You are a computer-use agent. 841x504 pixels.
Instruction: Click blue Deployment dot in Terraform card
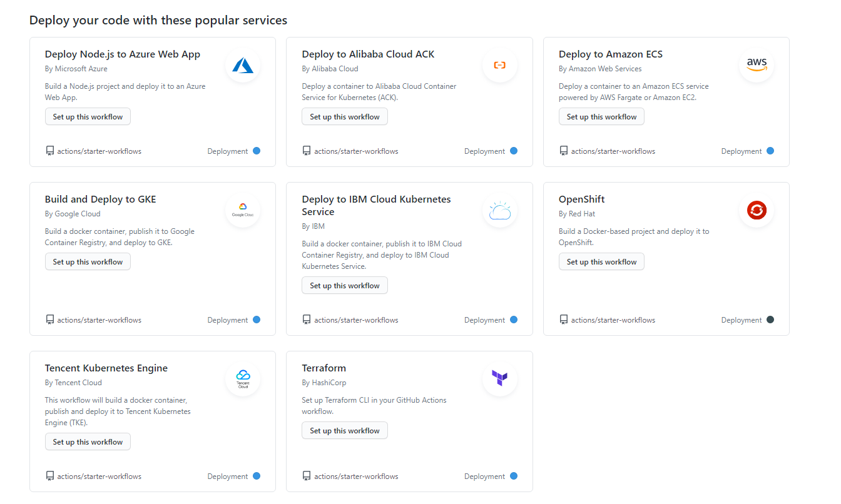[x=514, y=476]
